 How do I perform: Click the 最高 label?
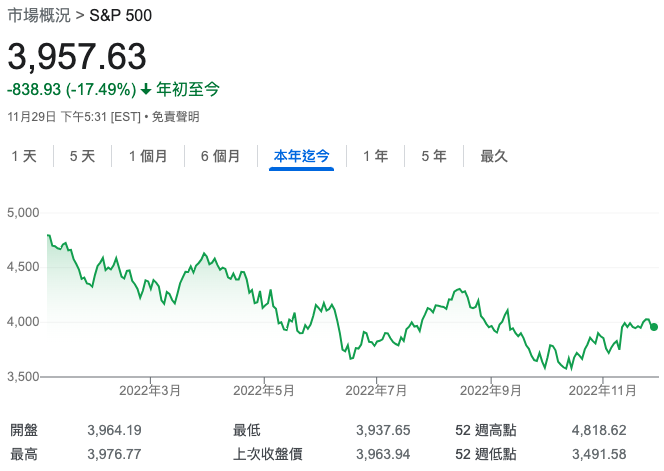24,454
